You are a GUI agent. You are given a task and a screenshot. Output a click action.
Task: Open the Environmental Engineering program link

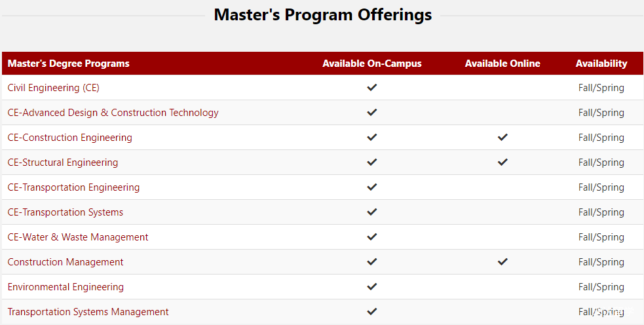[66, 287]
